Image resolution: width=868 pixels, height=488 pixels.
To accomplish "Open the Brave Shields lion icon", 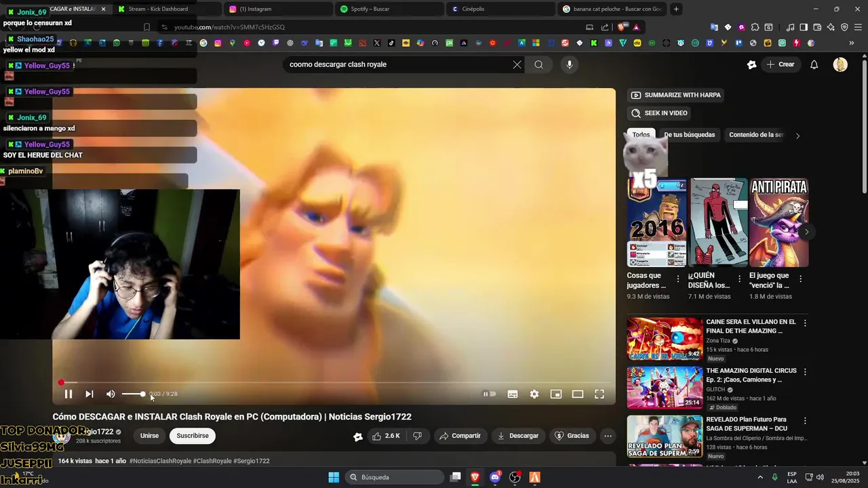I will point(622,27).
